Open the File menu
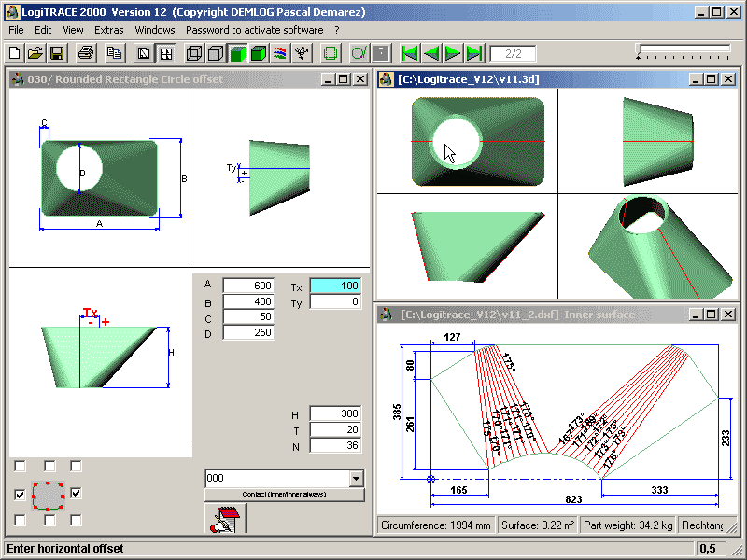 click(x=16, y=30)
